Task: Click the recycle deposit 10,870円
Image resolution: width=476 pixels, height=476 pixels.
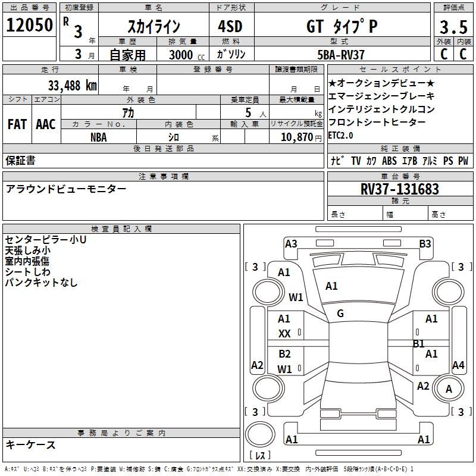Action: tap(301, 137)
